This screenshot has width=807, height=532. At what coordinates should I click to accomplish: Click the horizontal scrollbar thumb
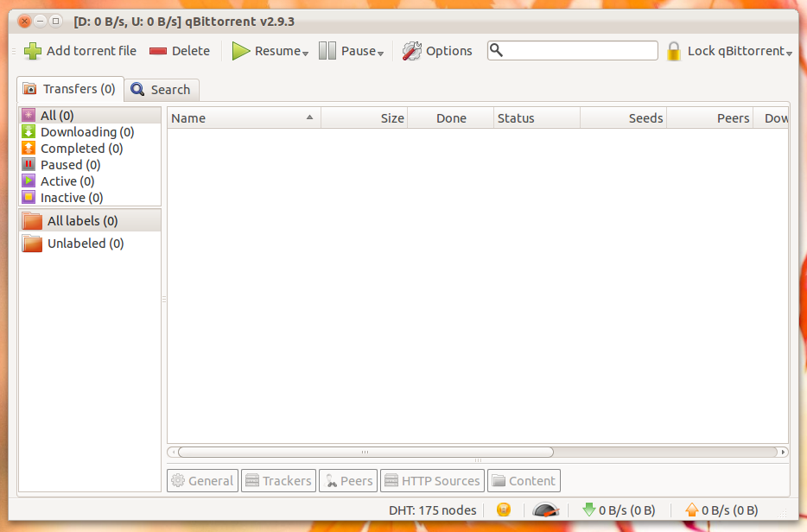pyautogui.click(x=365, y=453)
